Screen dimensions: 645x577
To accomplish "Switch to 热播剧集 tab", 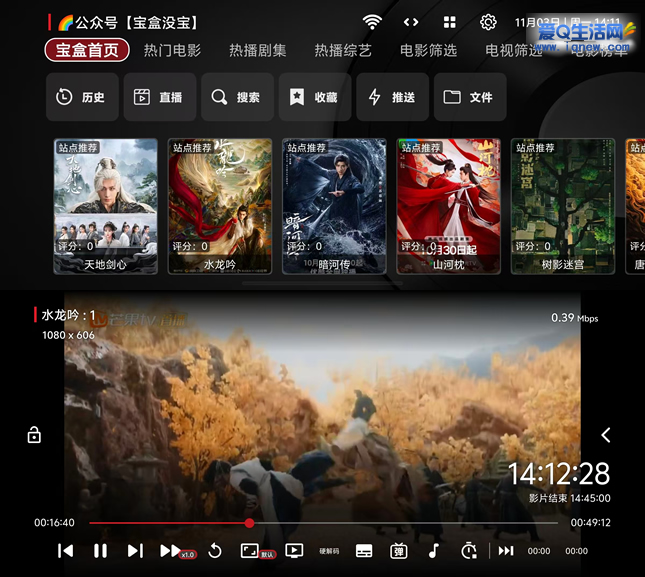I will (x=258, y=50).
